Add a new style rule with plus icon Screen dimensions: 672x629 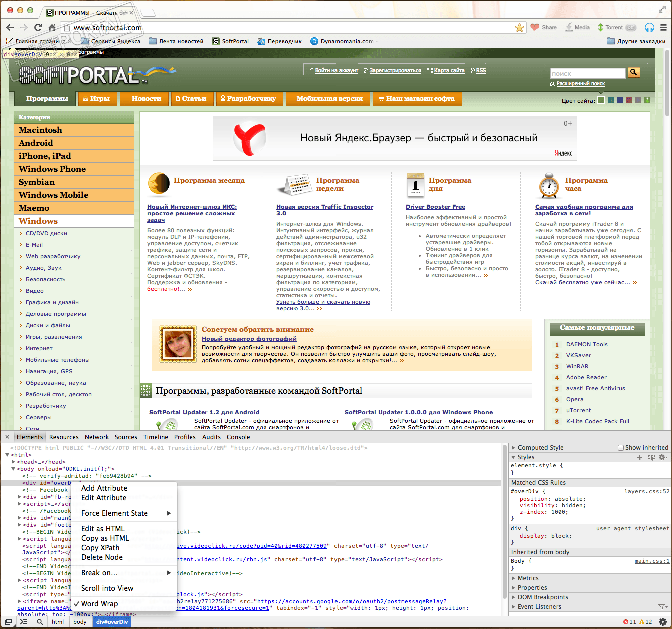(639, 457)
